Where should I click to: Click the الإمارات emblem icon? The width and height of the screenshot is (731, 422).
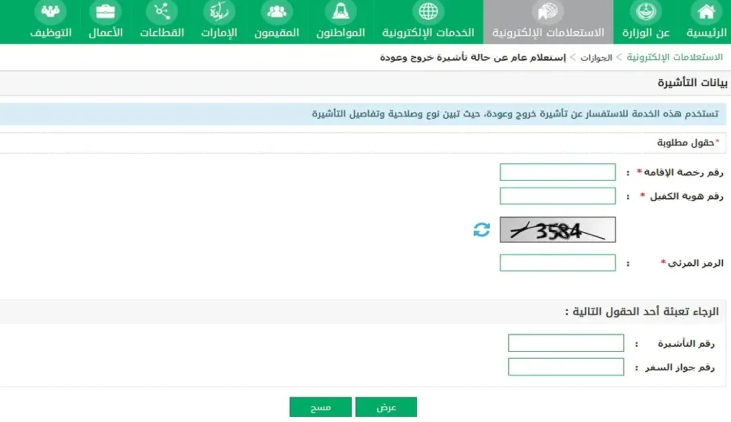coord(218,13)
